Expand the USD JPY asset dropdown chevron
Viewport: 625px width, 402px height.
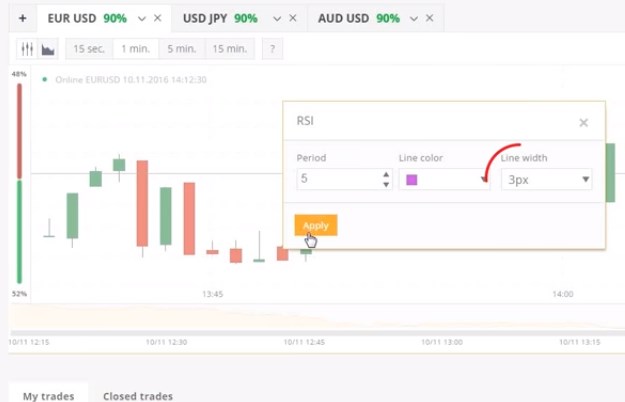(277, 19)
